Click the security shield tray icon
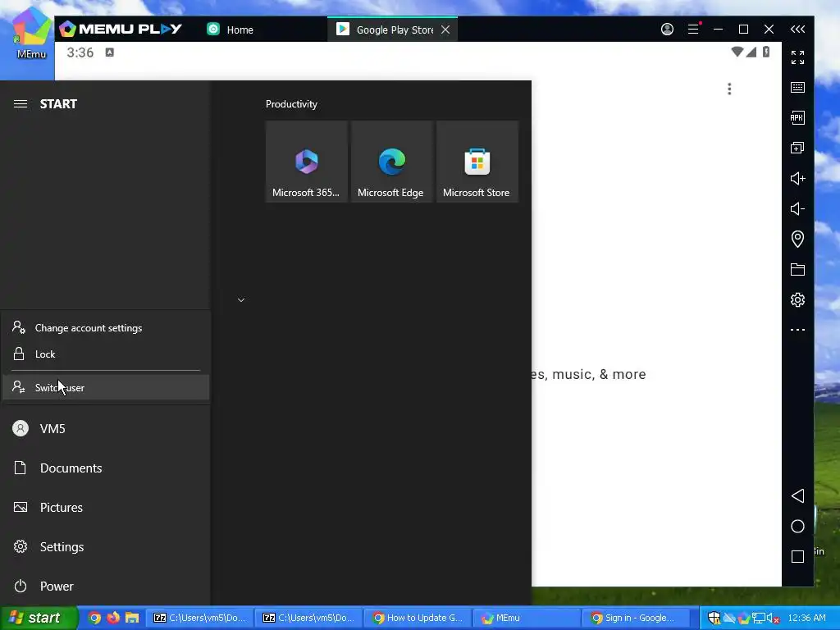This screenshot has width=840, height=630. [x=714, y=618]
